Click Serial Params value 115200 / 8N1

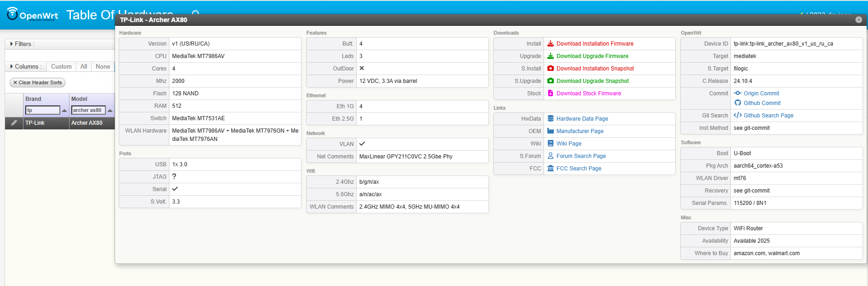(750, 203)
